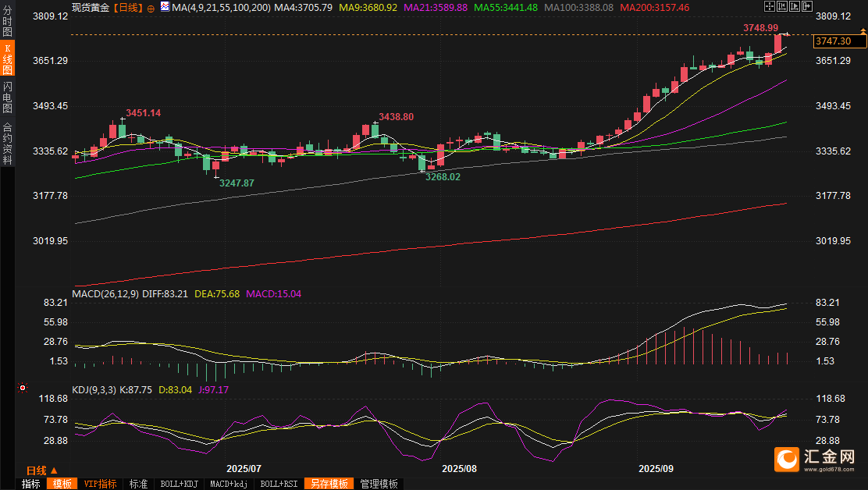The image size is (868, 490).
Task: Click the K:87.75 value
Action: click(x=136, y=390)
